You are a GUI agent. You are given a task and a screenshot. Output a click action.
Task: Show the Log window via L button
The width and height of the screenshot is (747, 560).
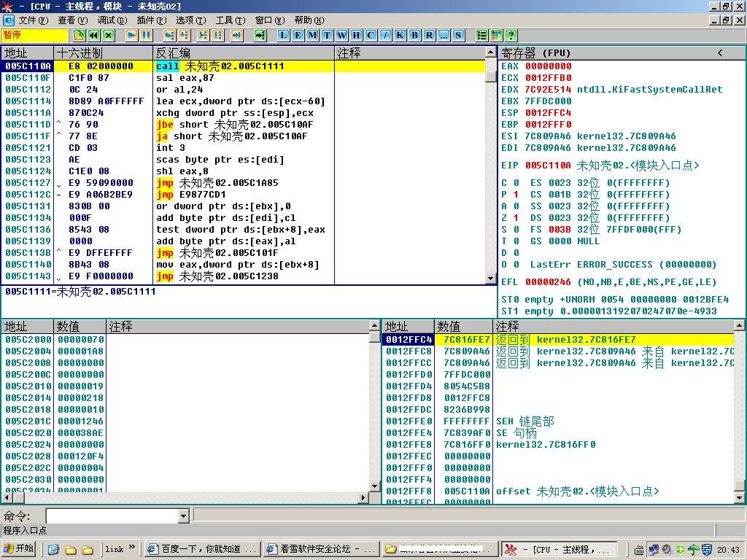coord(283,35)
